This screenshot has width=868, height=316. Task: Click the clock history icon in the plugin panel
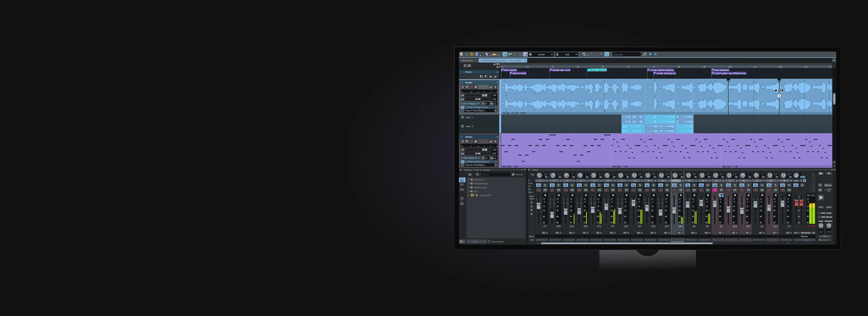[462, 199]
